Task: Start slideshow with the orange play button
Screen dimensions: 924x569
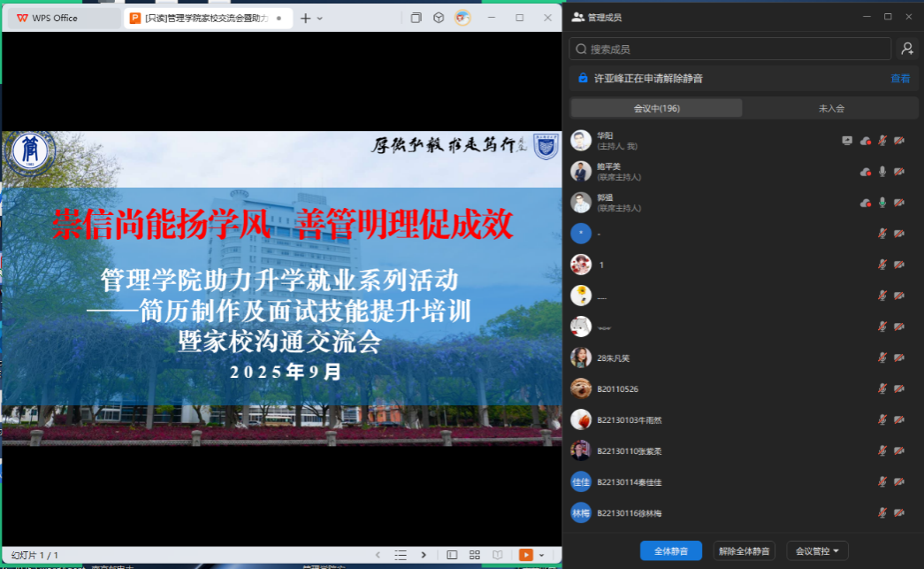Action: coord(526,555)
